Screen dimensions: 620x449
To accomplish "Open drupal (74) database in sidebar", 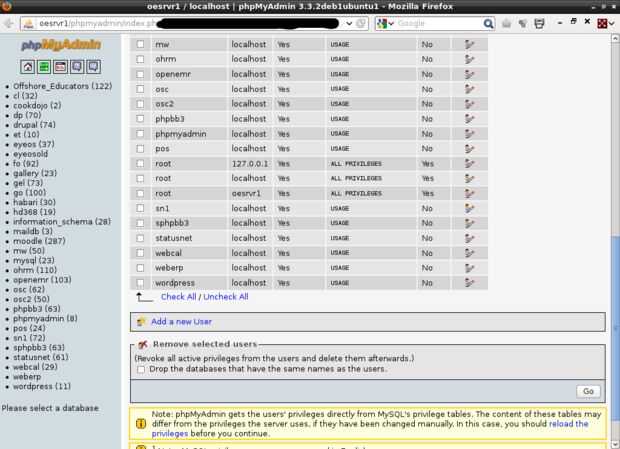I will tap(34, 125).
